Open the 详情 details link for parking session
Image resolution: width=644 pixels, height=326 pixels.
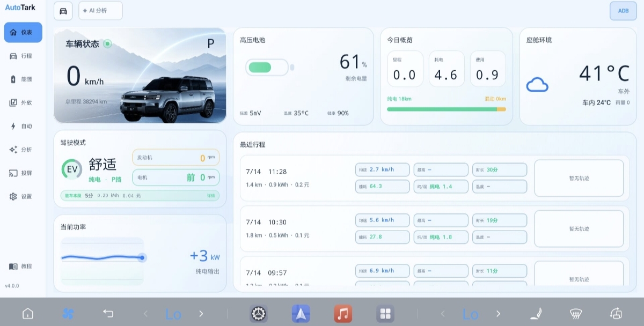(x=211, y=196)
